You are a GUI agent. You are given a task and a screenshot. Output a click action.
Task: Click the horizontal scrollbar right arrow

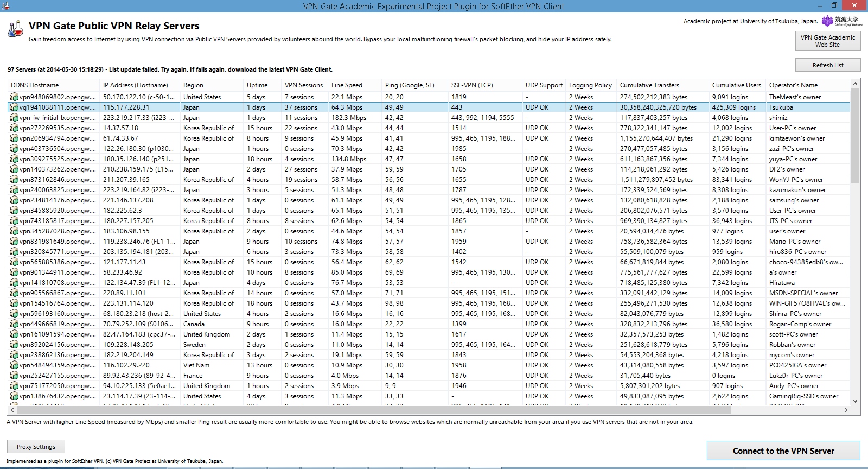[846, 410]
